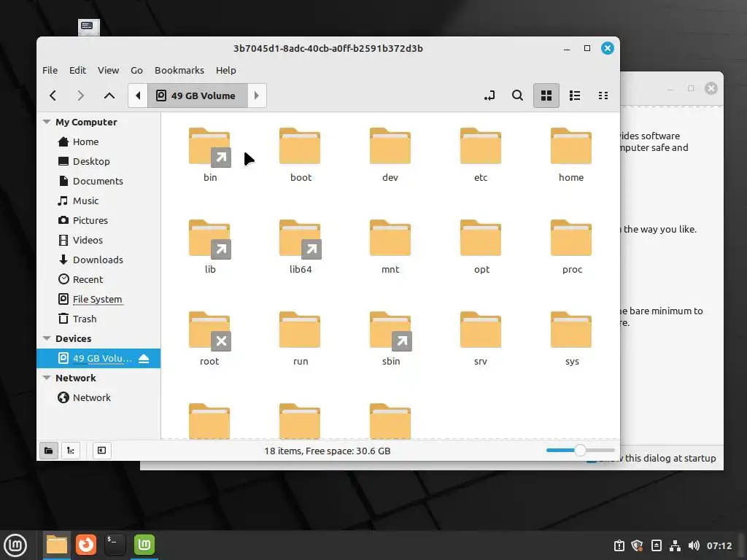This screenshot has width=747, height=560.
Task: Go up to parent folder
Action: (x=109, y=96)
